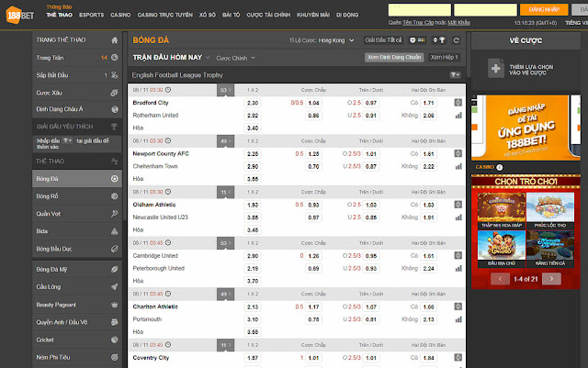Select Quần Vợt racket icon

[114, 214]
